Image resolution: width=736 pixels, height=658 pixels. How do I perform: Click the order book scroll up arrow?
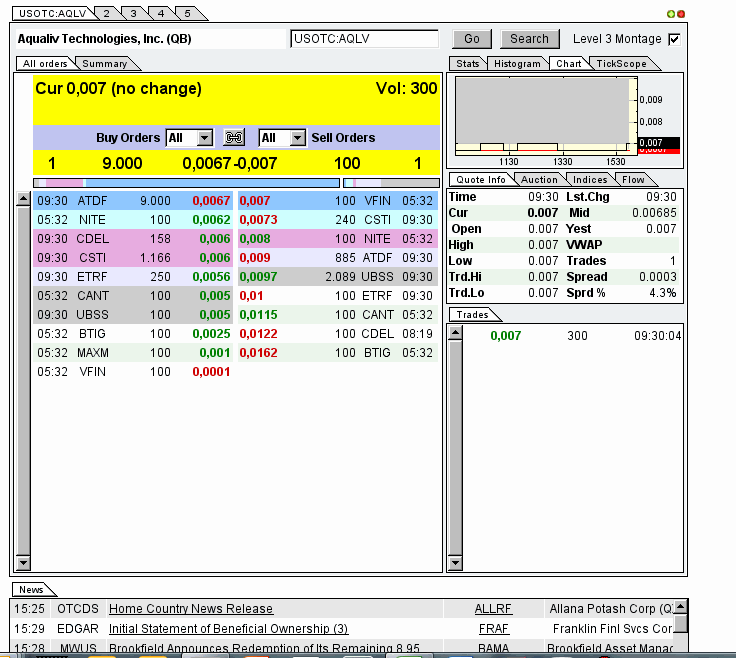coord(23,199)
